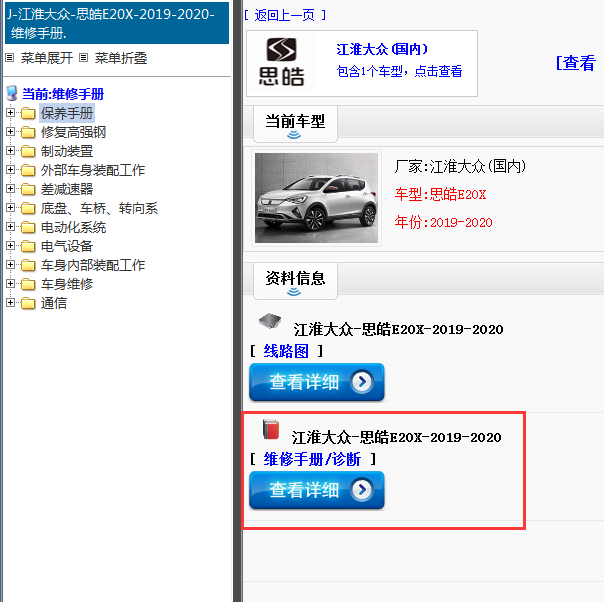Click the folder icon for 修复高强钢
The image size is (604, 602).
[x=28, y=132]
